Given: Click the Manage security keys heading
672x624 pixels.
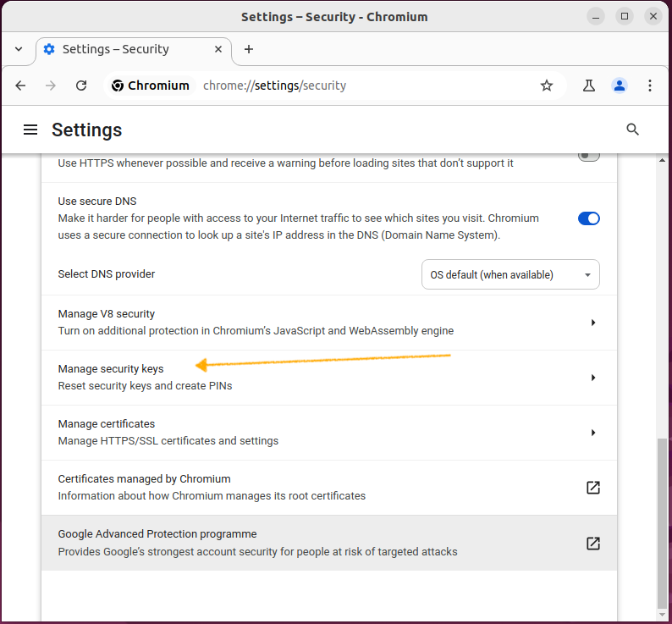Looking at the screenshot, I should [x=111, y=369].
